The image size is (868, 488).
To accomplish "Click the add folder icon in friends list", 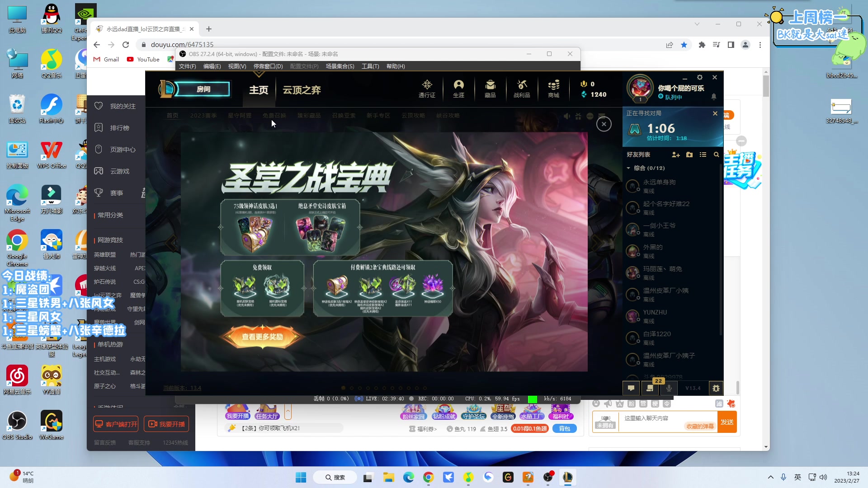I will [x=689, y=155].
